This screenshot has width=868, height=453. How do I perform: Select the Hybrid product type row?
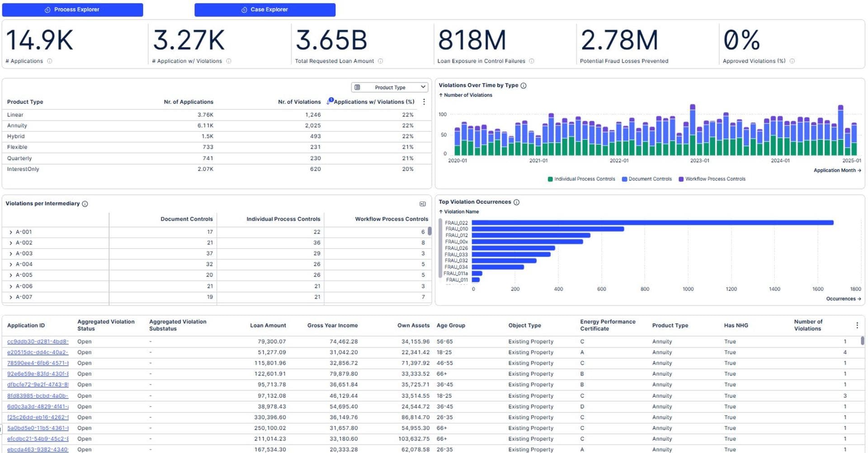pyautogui.click(x=217, y=136)
